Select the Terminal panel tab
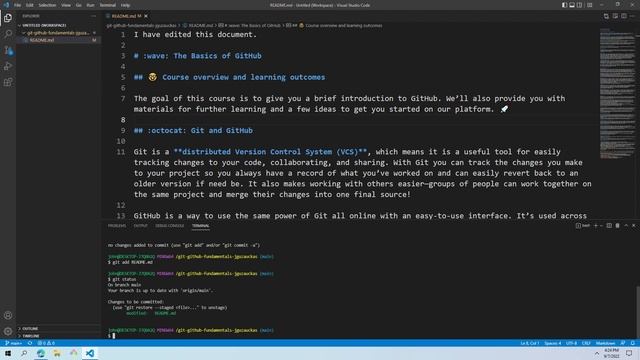The image size is (640, 360). (200, 226)
